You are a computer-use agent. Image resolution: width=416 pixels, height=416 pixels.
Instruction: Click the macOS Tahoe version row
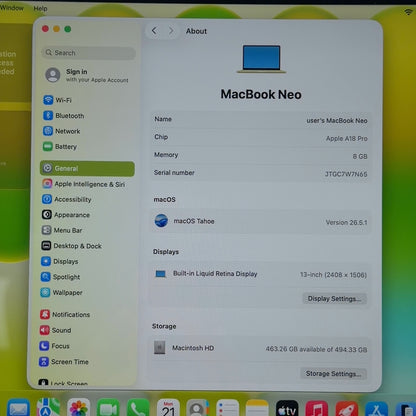[x=260, y=221]
